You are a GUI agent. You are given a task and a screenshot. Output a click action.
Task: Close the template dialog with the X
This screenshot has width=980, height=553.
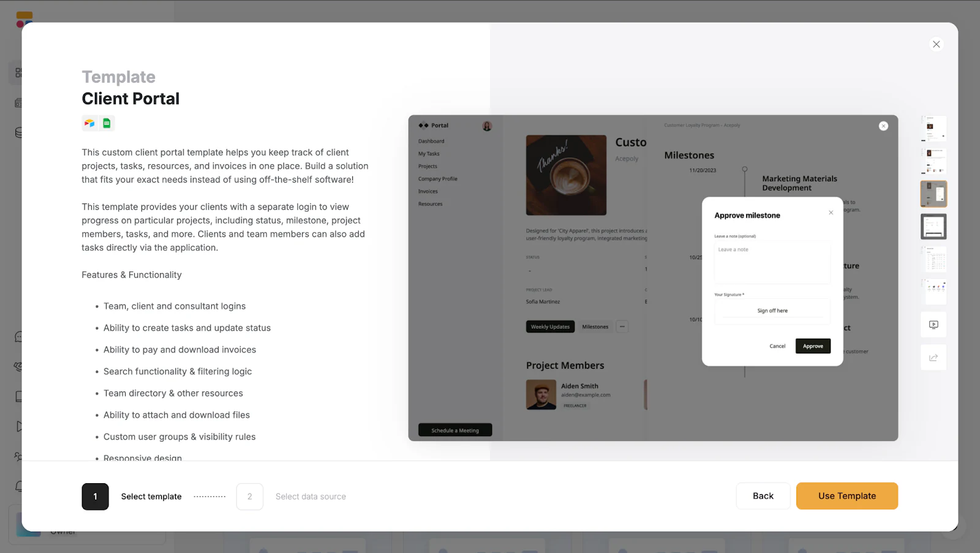point(936,44)
